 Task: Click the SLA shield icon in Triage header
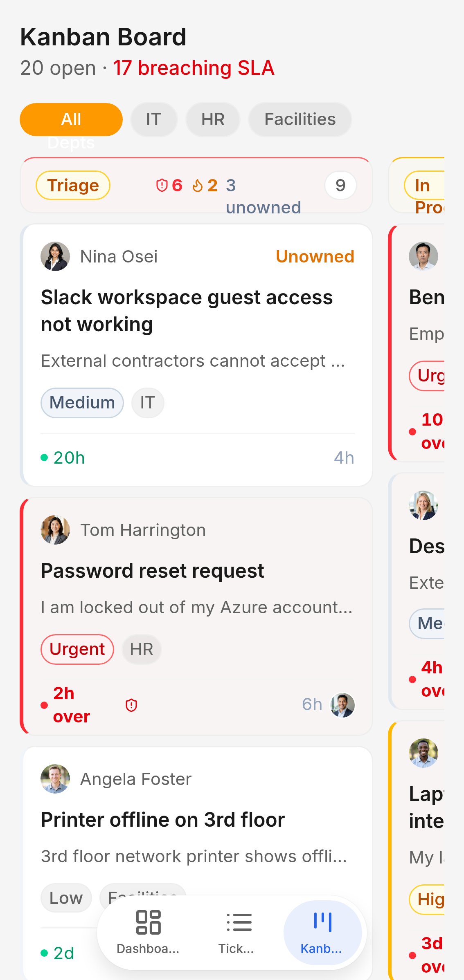coord(162,185)
